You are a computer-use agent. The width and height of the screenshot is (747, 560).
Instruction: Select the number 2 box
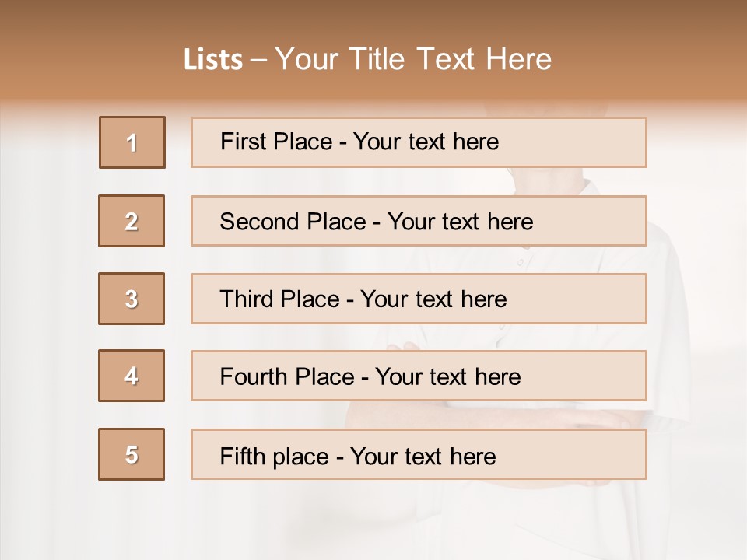132,221
